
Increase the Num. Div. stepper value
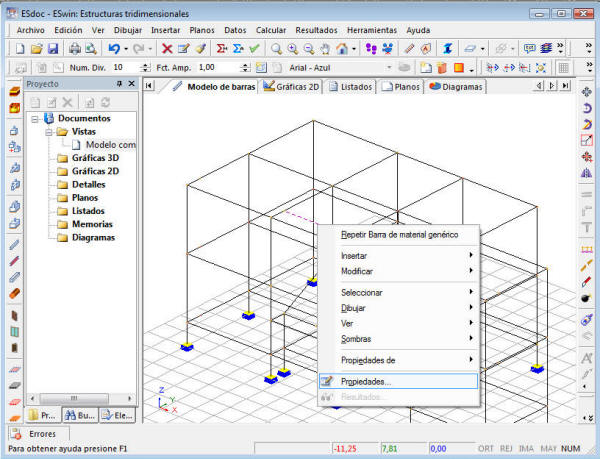point(145,65)
